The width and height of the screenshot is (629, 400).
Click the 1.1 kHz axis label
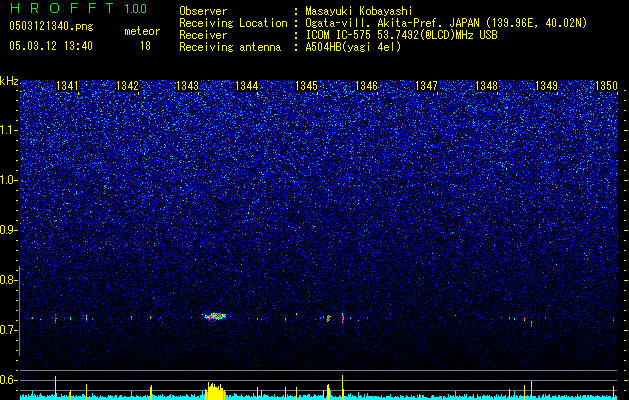tap(7, 130)
